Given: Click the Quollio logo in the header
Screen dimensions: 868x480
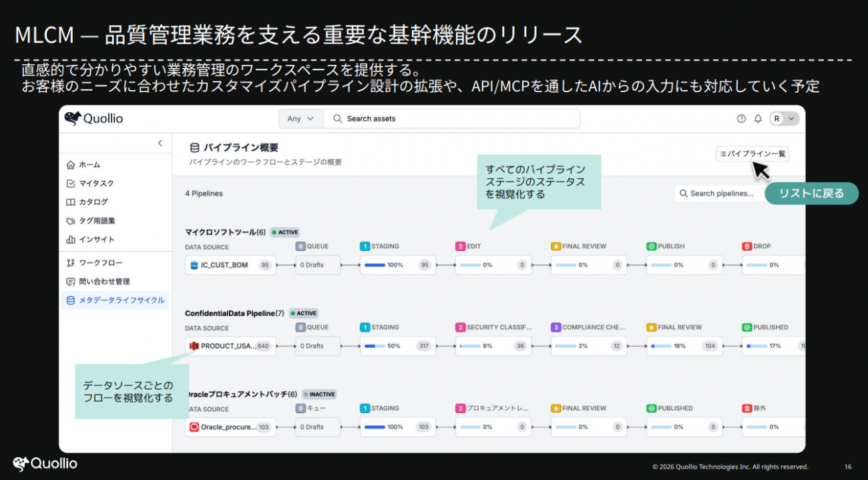Looking at the screenshot, I should [x=94, y=119].
